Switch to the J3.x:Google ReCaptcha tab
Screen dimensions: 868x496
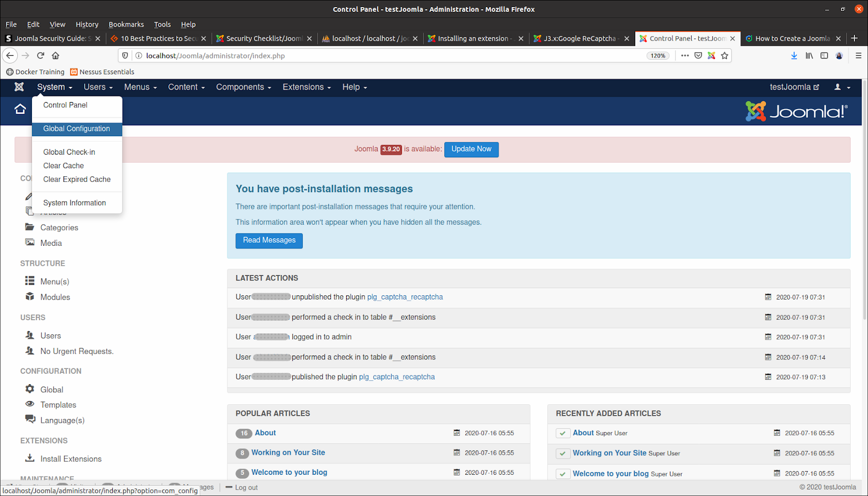tap(580, 38)
